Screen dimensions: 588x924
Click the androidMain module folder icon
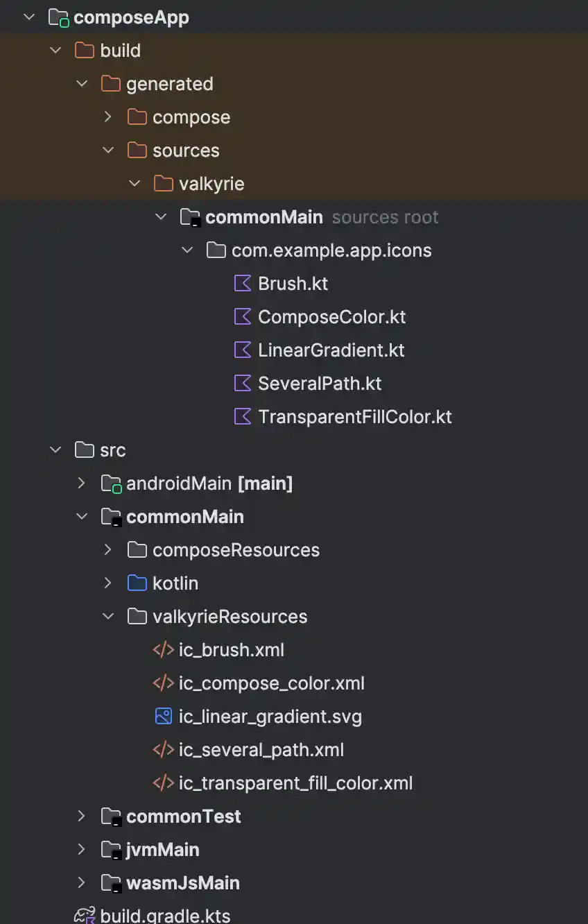(x=111, y=484)
